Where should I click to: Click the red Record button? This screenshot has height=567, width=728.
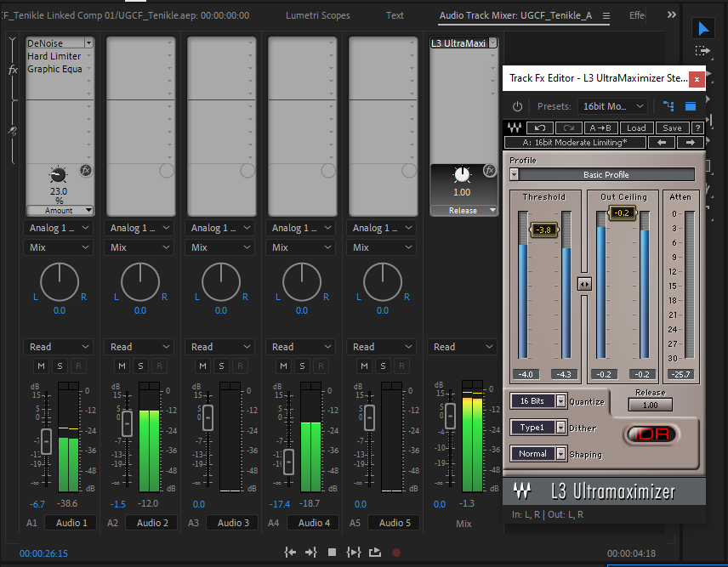click(396, 553)
